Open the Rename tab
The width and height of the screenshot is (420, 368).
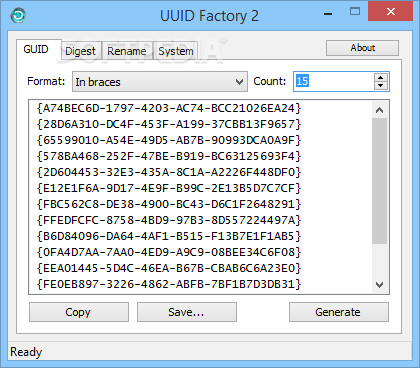(x=127, y=51)
